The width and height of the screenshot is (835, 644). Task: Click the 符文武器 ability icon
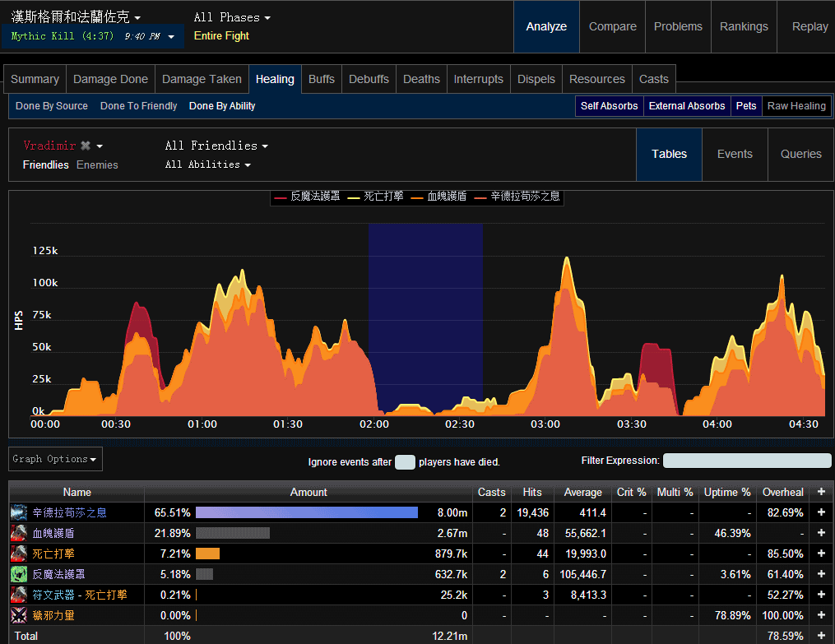[19, 595]
